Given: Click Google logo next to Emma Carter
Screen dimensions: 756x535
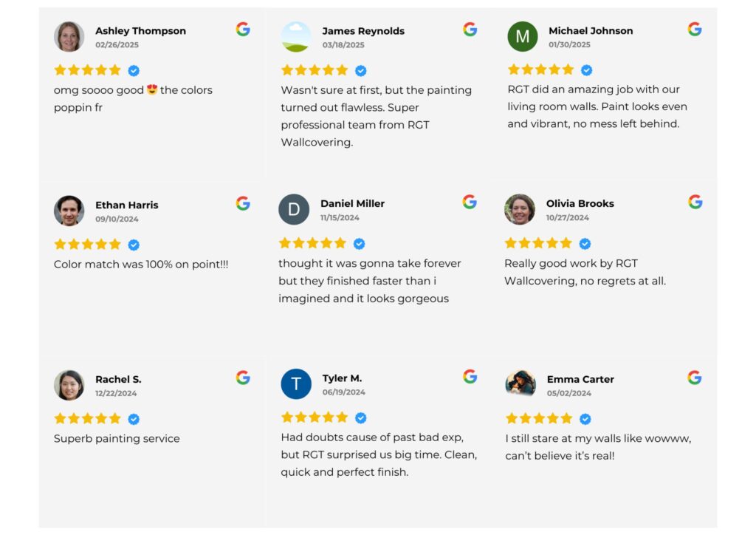Looking at the screenshot, I should (x=695, y=378).
